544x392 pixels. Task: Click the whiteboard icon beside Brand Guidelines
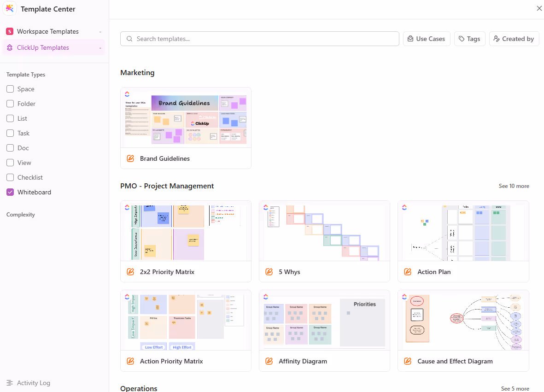(130, 158)
